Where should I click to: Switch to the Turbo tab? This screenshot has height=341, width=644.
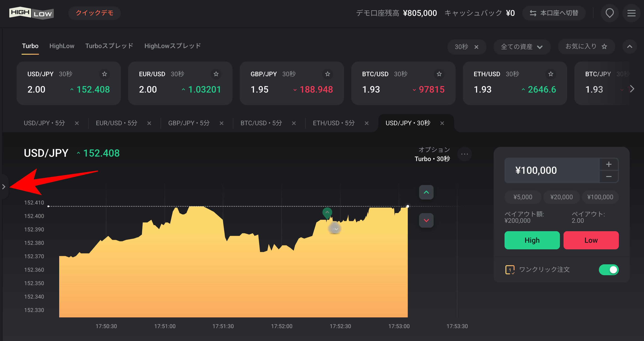pyautogui.click(x=30, y=46)
